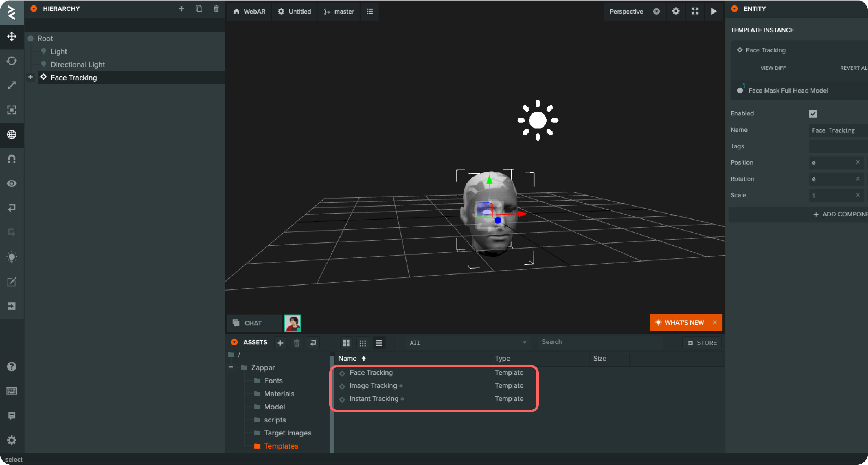Switch assets to list view
Image resolution: width=868 pixels, height=465 pixels.
[379, 343]
